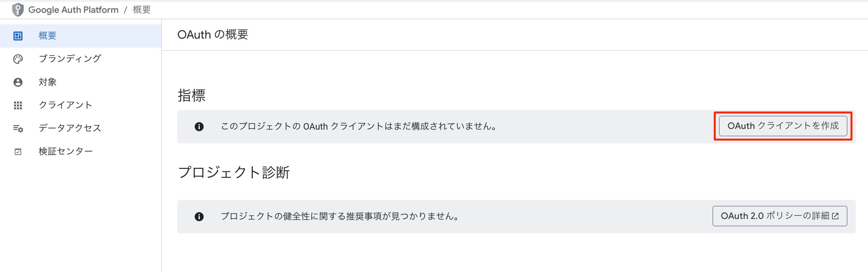
Task: Open the ブランディング sidebar page
Action: tap(70, 59)
